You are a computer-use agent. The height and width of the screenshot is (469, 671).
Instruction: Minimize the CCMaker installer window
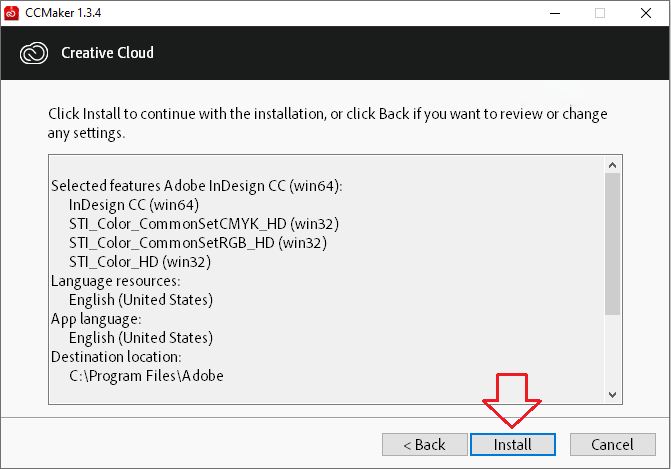tap(553, 13)
